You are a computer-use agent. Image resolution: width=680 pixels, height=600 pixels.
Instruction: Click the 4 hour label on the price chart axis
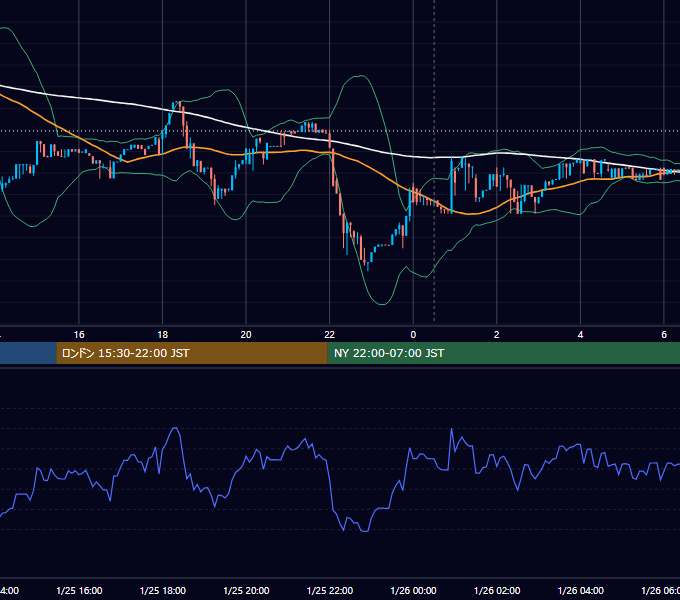580,335
